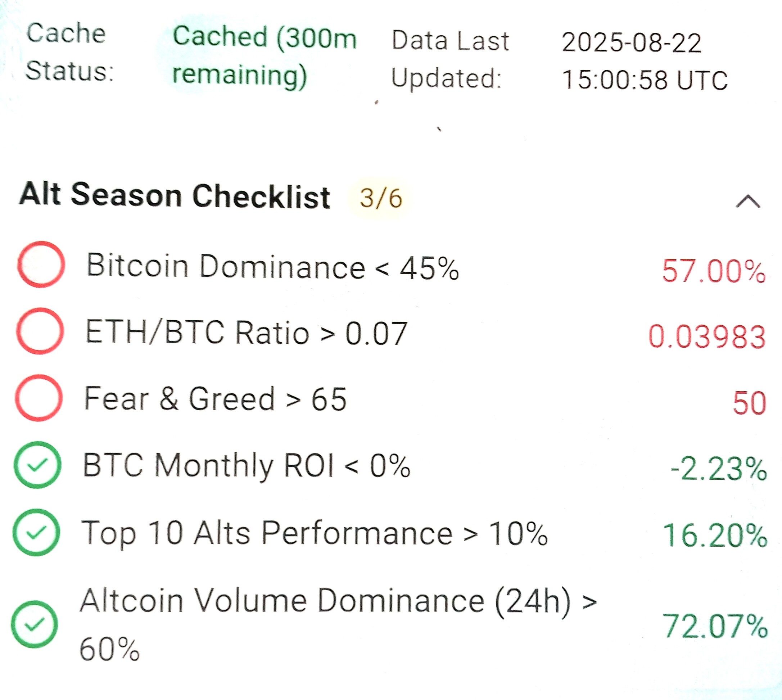
Task: Click the Data Last Updated timestamp
Action: pyautogui.click(x=645, y=61)
